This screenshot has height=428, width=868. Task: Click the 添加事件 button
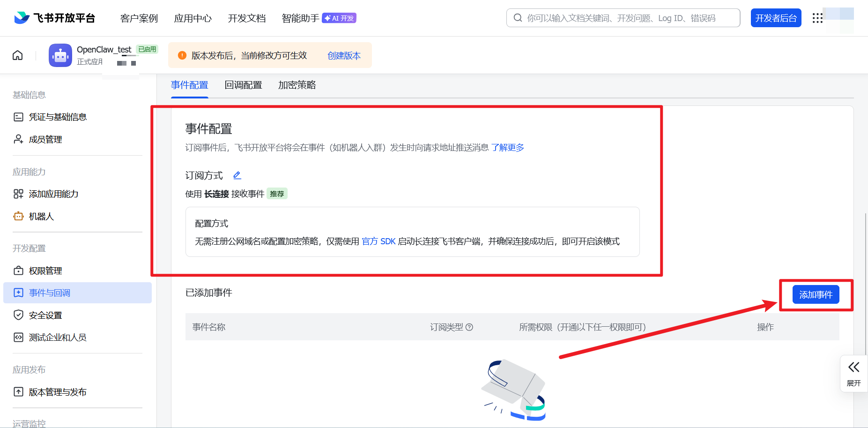pos(816,294)
